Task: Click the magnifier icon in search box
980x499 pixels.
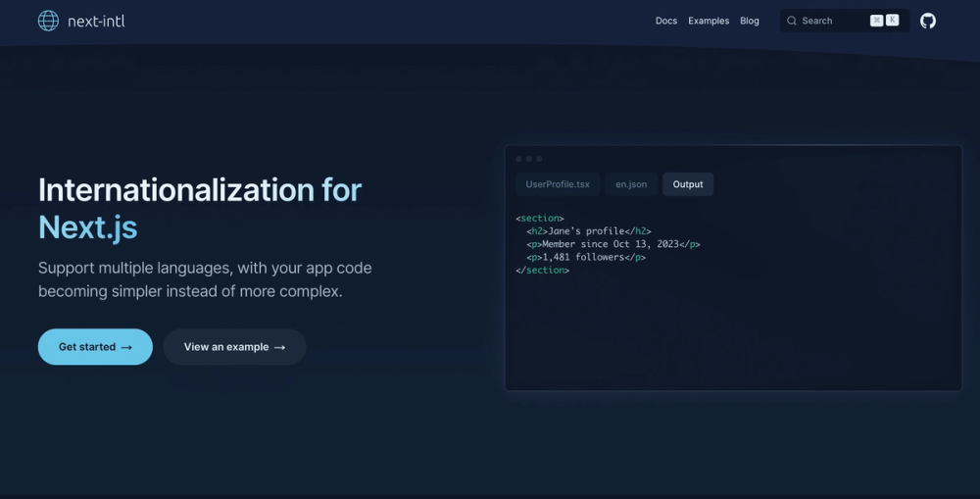Action: pos(792,21)
